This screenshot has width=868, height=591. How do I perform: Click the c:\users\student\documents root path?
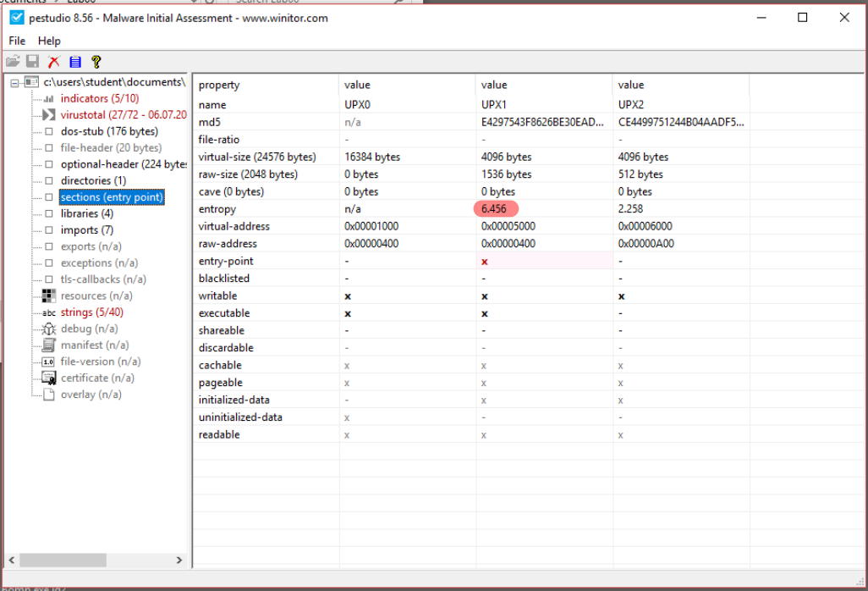(x=114, y=82)
